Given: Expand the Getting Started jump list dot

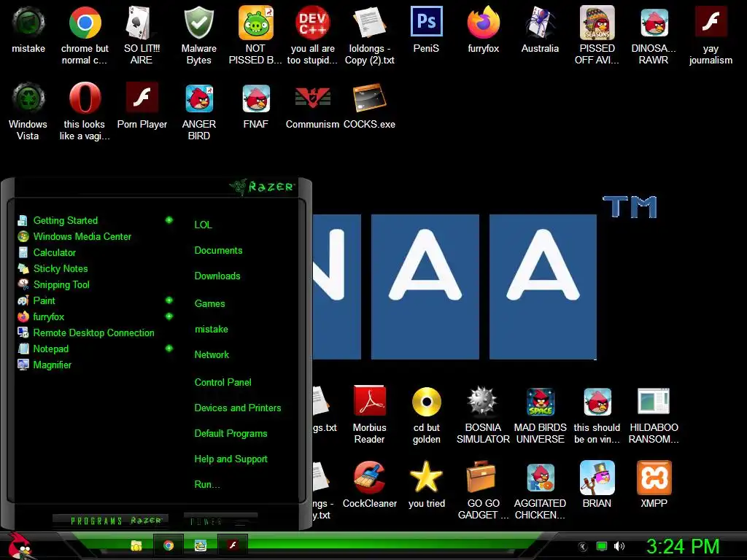Looking at the screenshot, I should (169, 220).
